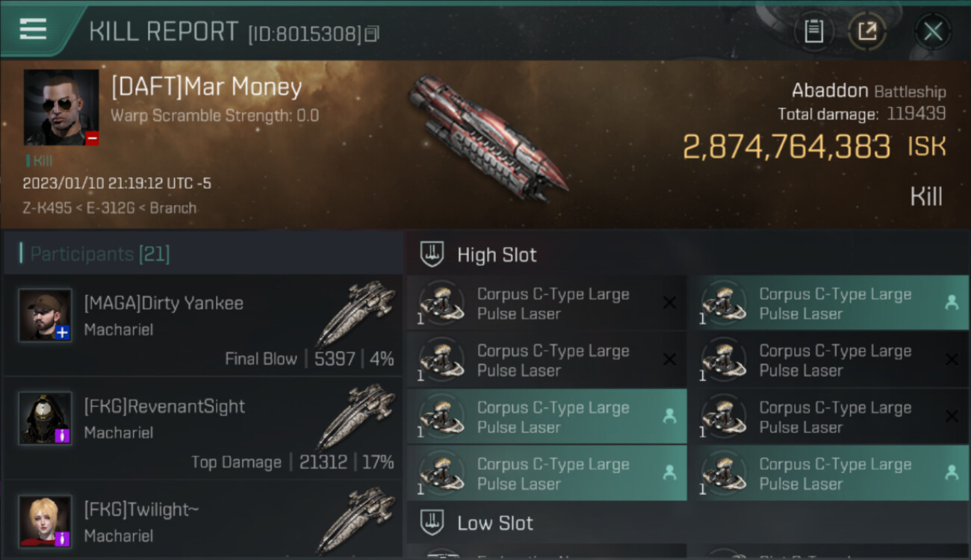Image resolution: width=971 pixels, height=560 pixels.
Task: Click the KILL REPORT title
Action: pyautogui.click(x=164, y=31)
